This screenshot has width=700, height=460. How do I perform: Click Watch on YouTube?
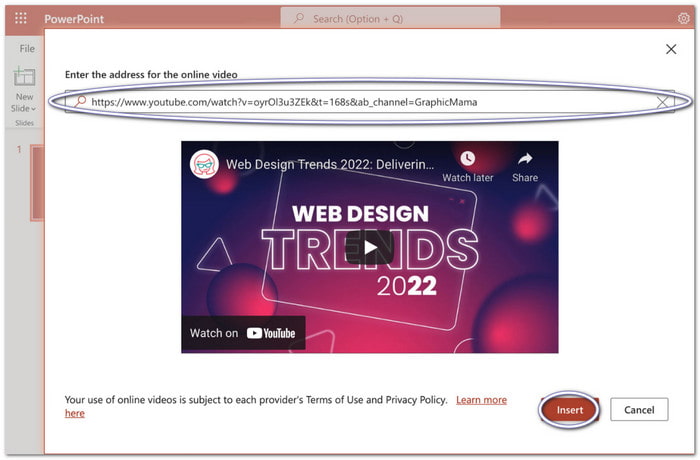click(243, 333)
